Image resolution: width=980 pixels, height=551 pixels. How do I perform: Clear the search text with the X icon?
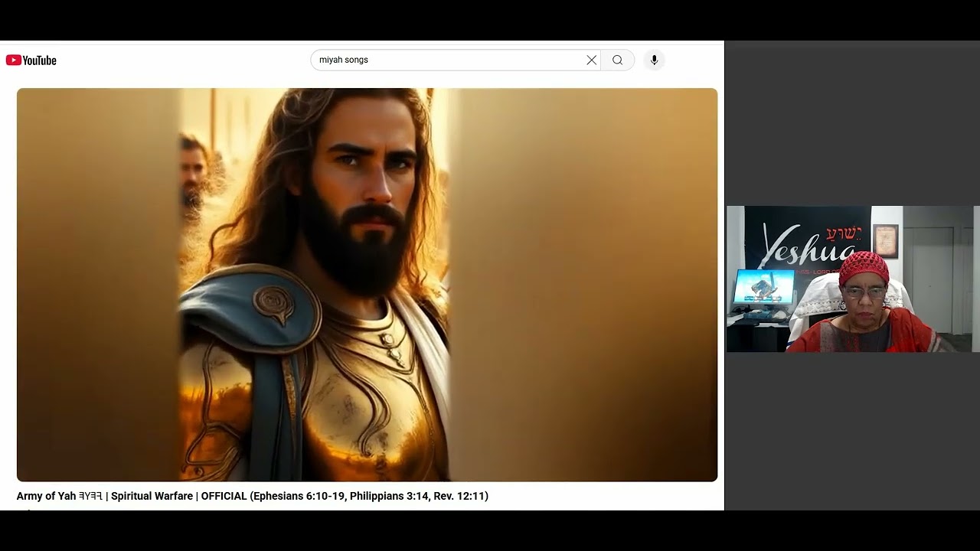pyautogui.click(x=592, y=60)
